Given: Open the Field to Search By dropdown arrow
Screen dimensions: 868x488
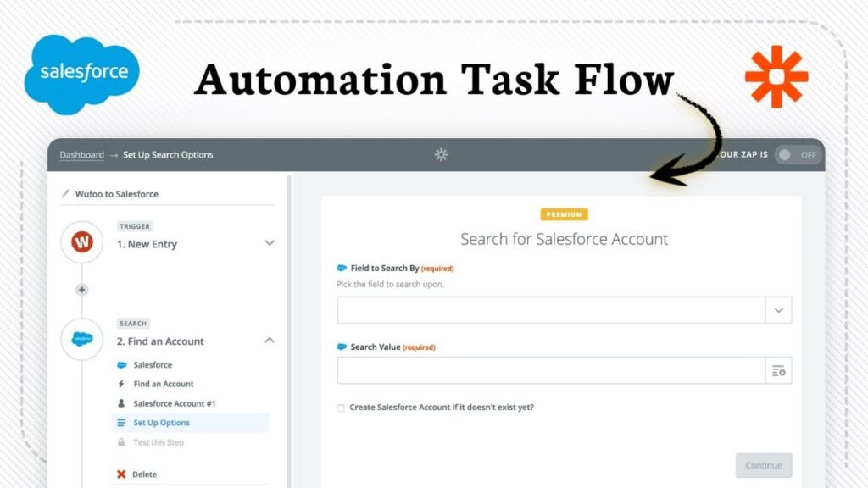Looking at the screenshot, I should tap(778, 310).
